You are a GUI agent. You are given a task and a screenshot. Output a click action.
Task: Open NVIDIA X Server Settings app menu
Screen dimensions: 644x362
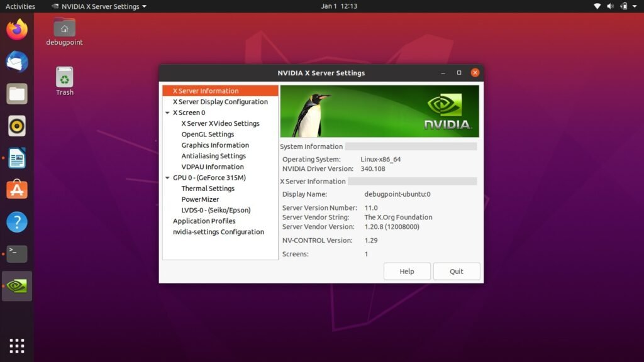(99, 6)
